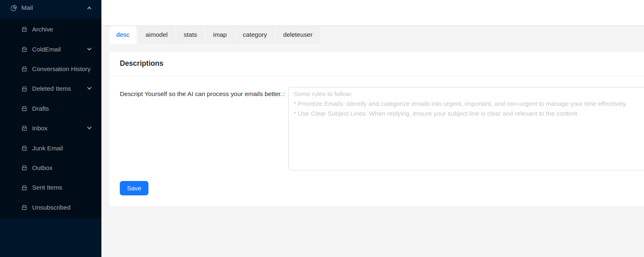Screen dimensions: 644x257
Task: Click the Inbox folder icon
Action: pyautogui.click(x=25, y=128)
